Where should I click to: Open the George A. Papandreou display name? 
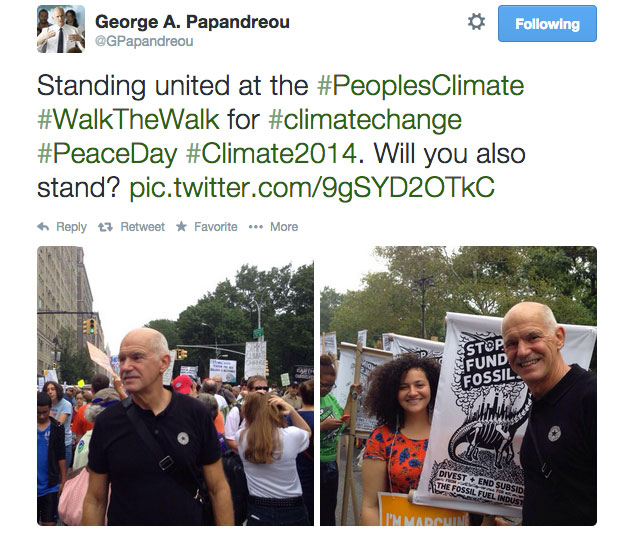tap(192, 22)
